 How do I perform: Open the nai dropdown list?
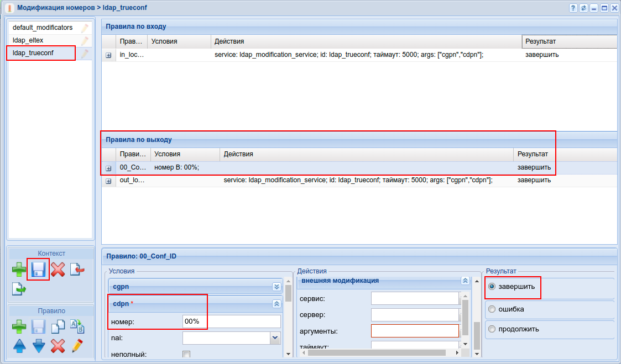coord(275,337)
